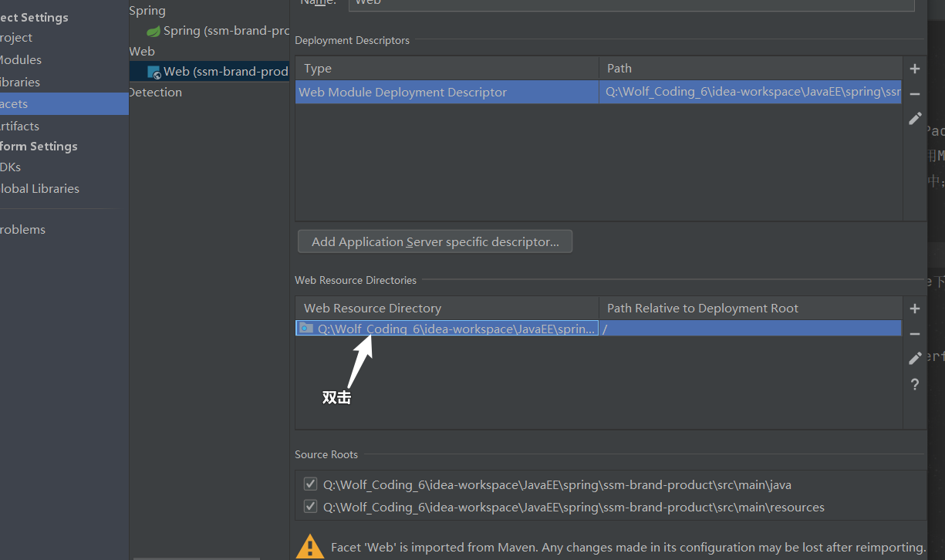Click the '/' relative path cell
Image resolution: width=945 pixels, height=560 pixels.
coord(751,329)
